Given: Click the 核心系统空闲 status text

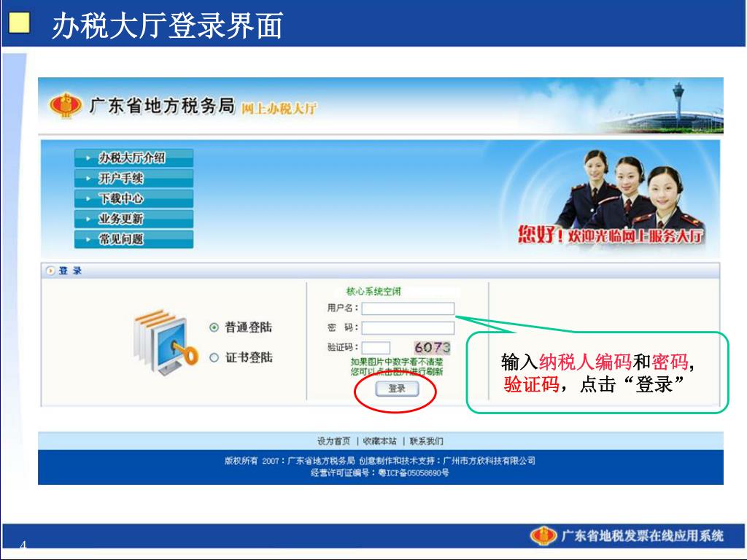Looking at the screenshot, I should pyautogui.click(x=373, y=292).
